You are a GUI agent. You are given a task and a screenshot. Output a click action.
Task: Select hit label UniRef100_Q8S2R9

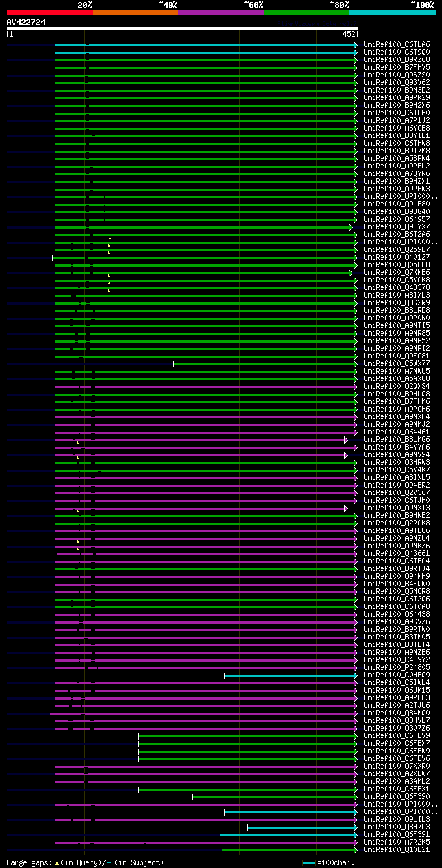coord(396,302)
